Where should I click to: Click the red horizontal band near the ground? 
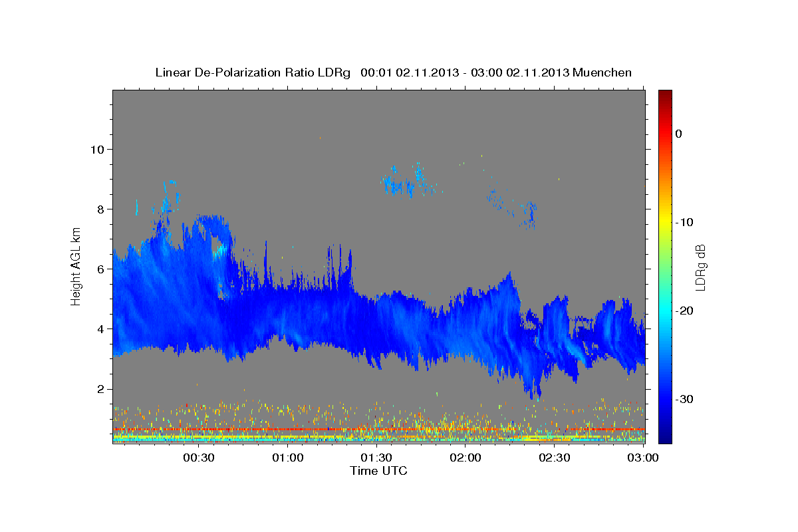click(x=378, y=430)
